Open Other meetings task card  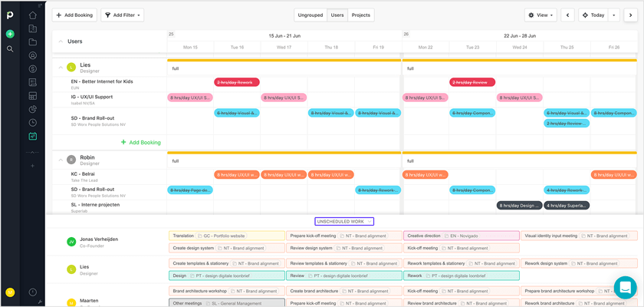tap(227, 303)
